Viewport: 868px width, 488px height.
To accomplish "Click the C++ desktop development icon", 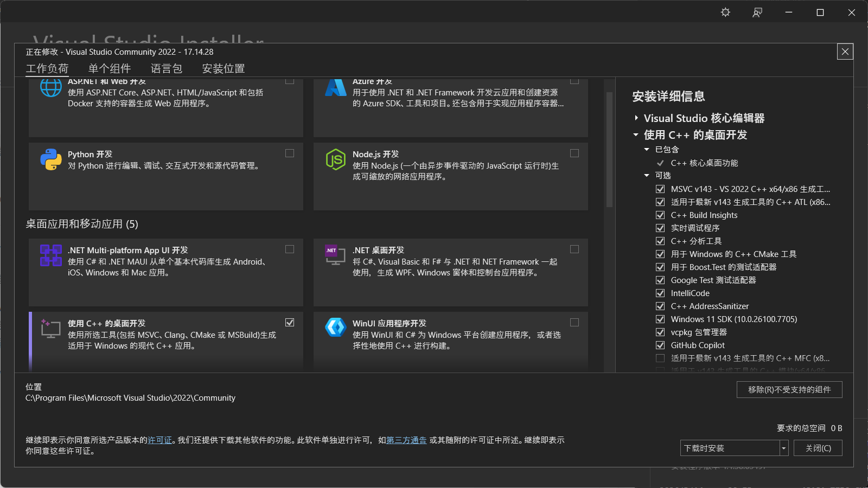I will click(51, 329).
